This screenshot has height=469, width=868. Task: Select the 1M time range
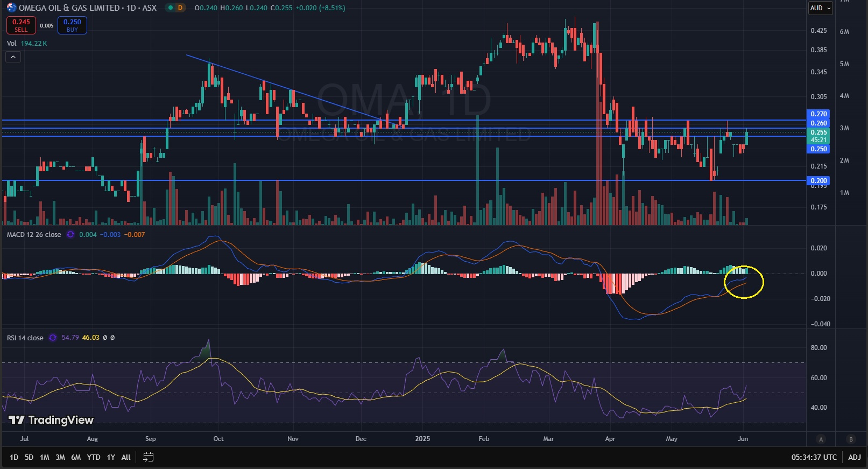click(x=45, y=457)
